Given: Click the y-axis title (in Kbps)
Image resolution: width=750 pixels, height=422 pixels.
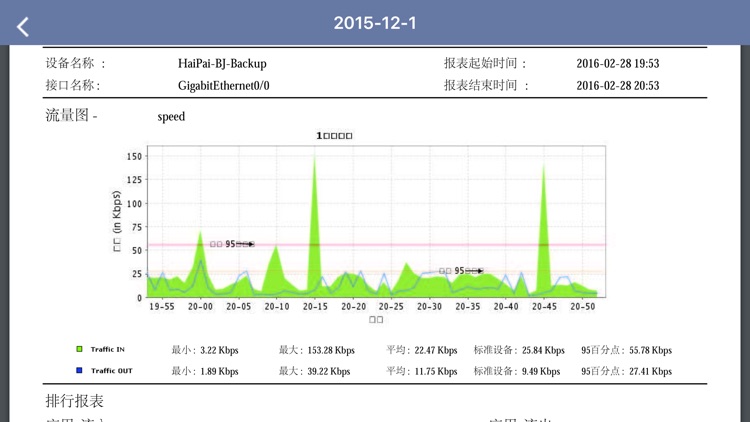Looking at the screenshot, I should click(x=116, y=221).
